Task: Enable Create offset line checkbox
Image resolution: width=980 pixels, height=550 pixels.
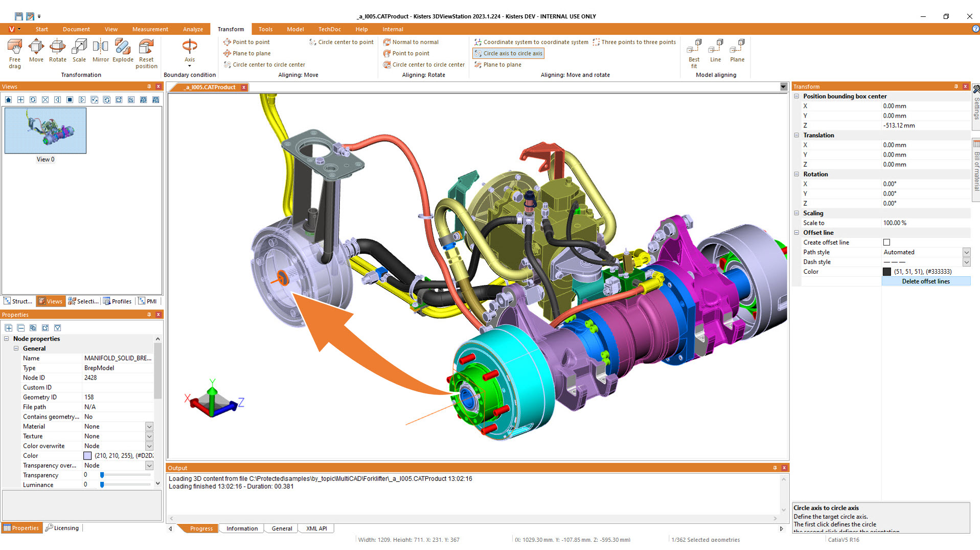Action: tap(886, 243)
